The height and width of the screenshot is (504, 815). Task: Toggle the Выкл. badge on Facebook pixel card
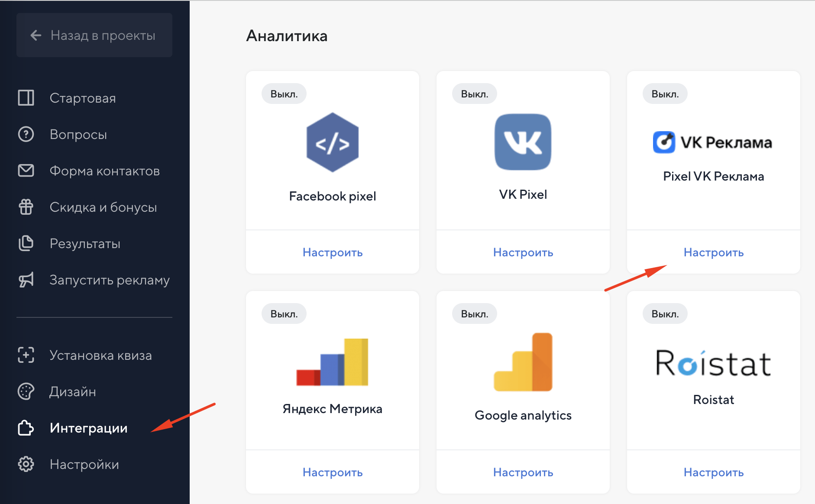[284, 94]
